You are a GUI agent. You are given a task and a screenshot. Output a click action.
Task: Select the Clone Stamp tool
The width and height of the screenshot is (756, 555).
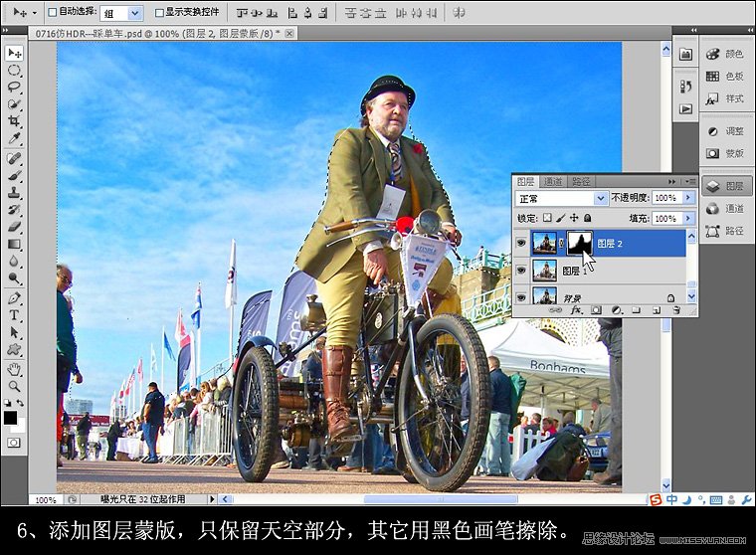pos(14,192)
